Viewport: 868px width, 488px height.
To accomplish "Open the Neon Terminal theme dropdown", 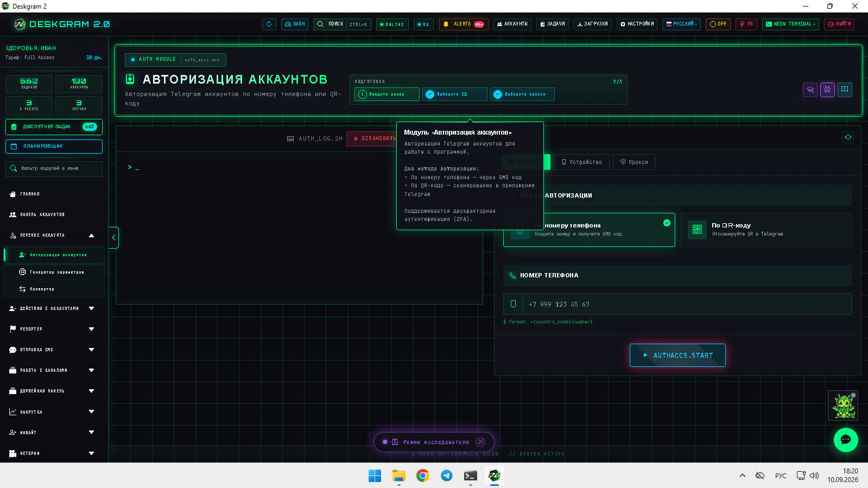I will pyautogui.click(x=790, y=24).
